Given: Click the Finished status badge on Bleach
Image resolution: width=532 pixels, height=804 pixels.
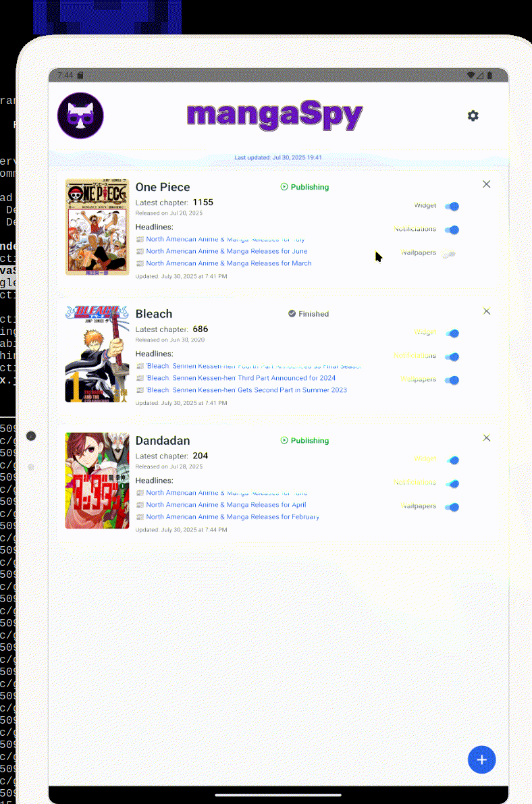Looking at the screenshot, I should [x=309, y=314].
